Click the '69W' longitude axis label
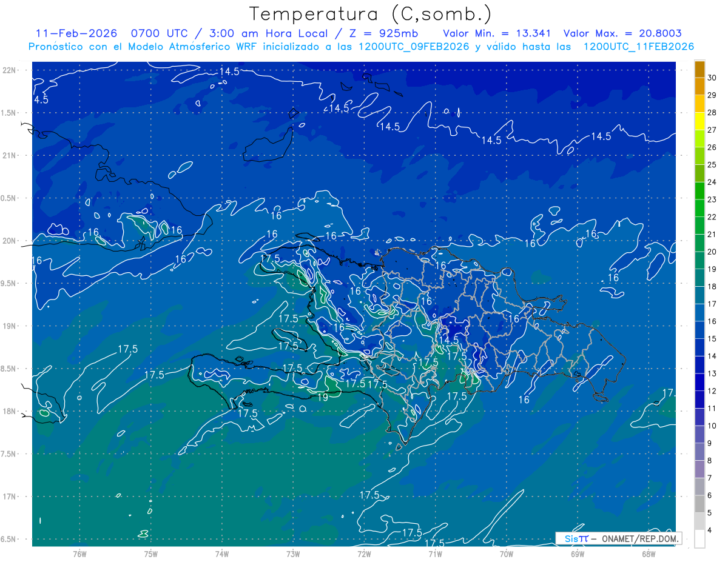 pyautogui.click(x=578, y=554)
